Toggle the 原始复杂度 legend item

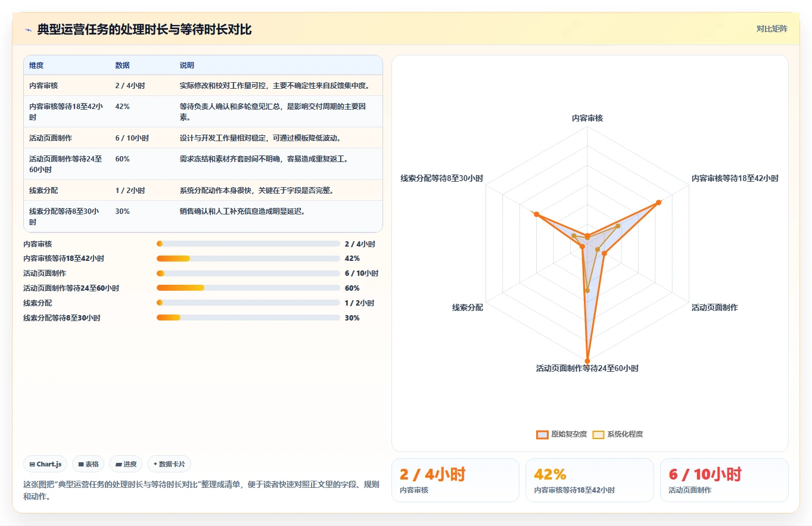point(562,434)
